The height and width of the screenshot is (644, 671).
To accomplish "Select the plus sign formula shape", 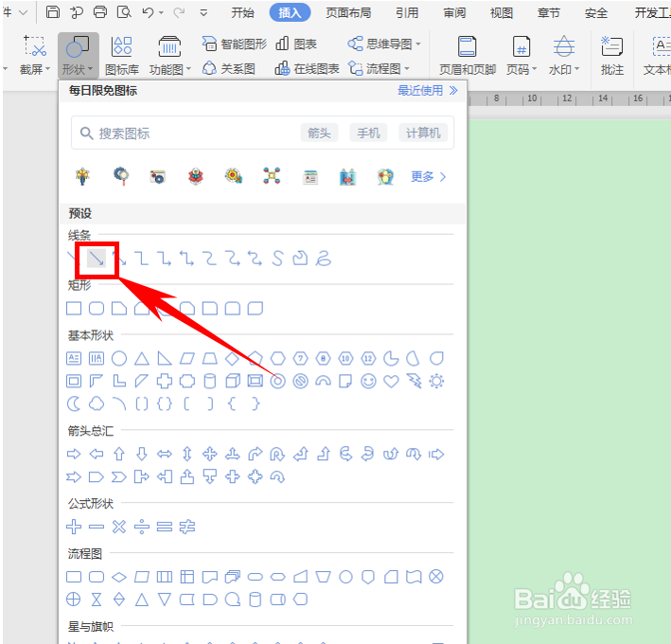I will 74,527.
